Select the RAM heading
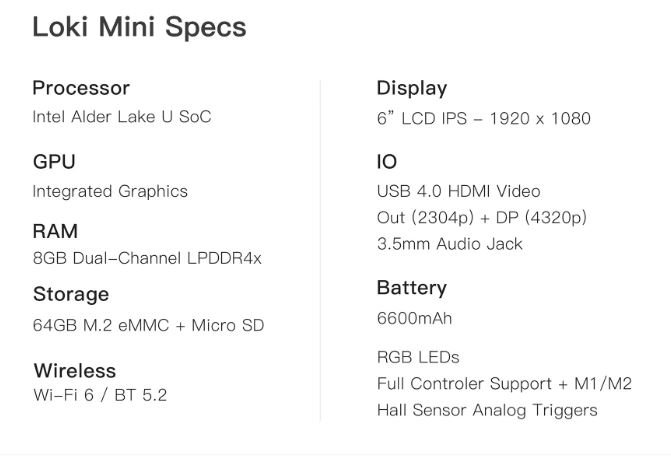Image resolution: width=671 pixels, height=473 pixels. click(55, 231)
